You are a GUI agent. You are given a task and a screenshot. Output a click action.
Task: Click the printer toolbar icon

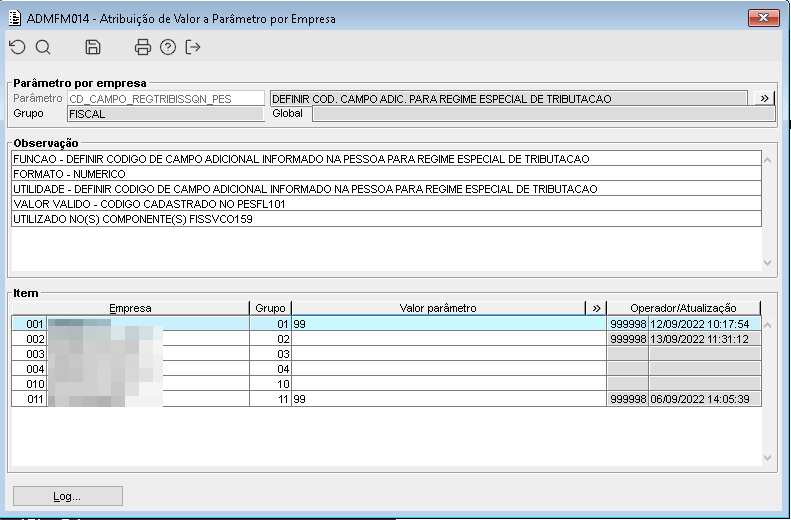(x=143, y=47)
